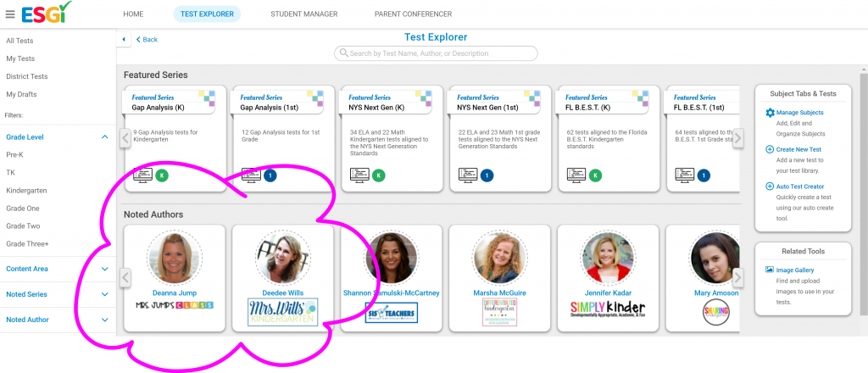This screenshot has height=373, width=868.
Task: Open the Marsha McGuire author name
Action: tap(499, 292)
